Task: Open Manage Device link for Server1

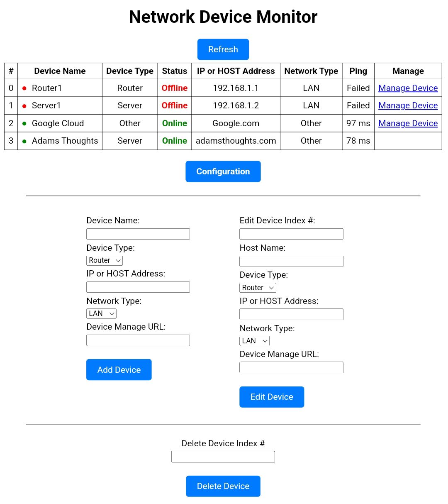Action: click(x=408, y=105)
